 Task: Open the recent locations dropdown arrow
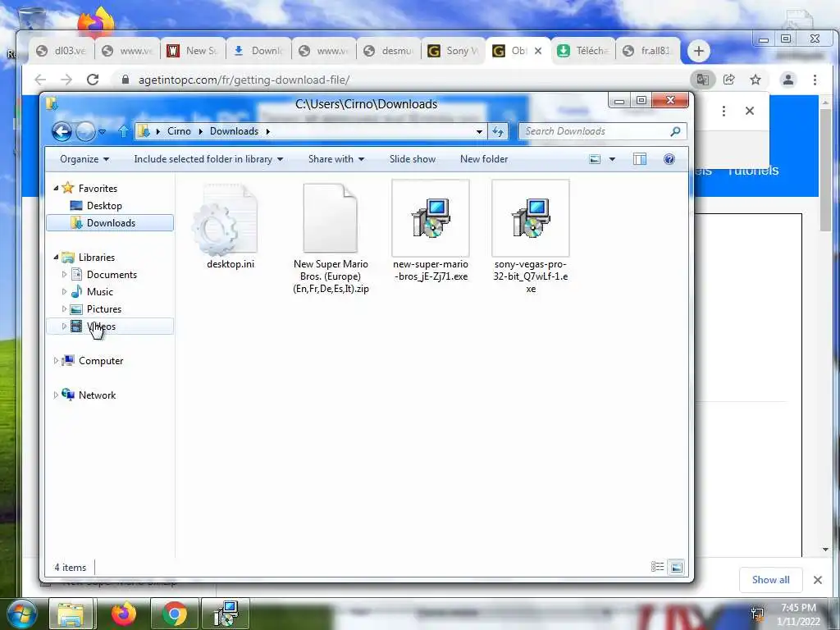point(103,132)
